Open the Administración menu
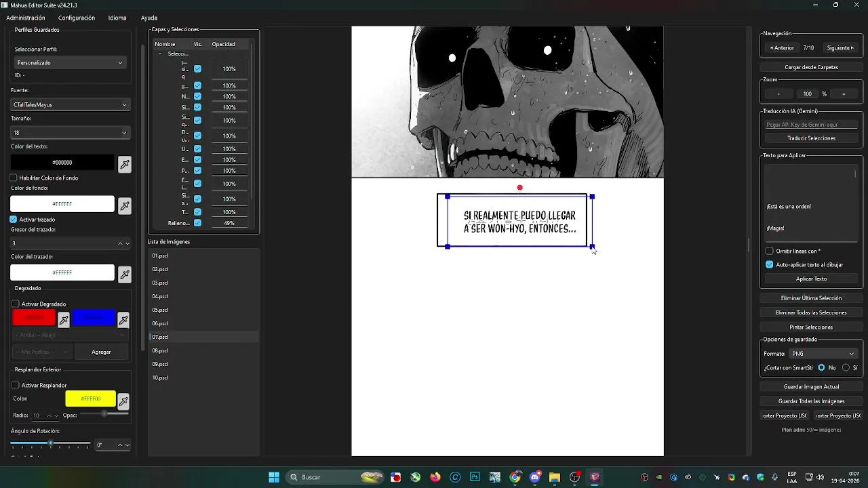Image resolution: width=868 pixels, height=488 pixels. click(x=25, y=18)
